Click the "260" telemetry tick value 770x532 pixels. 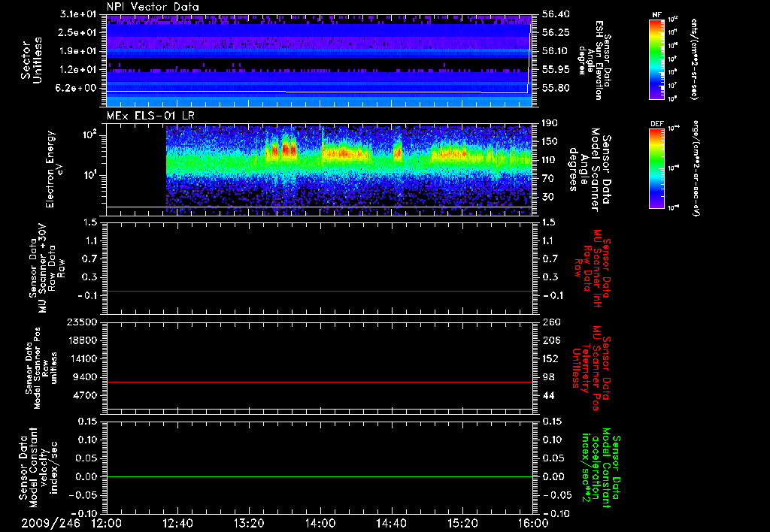pyautogui.click(x=550, y=322)
